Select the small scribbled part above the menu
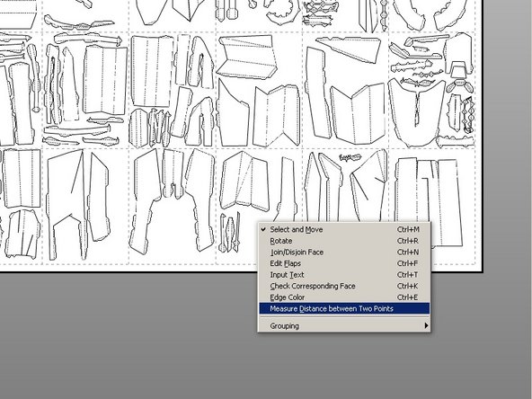 click(x=350, y=157)
